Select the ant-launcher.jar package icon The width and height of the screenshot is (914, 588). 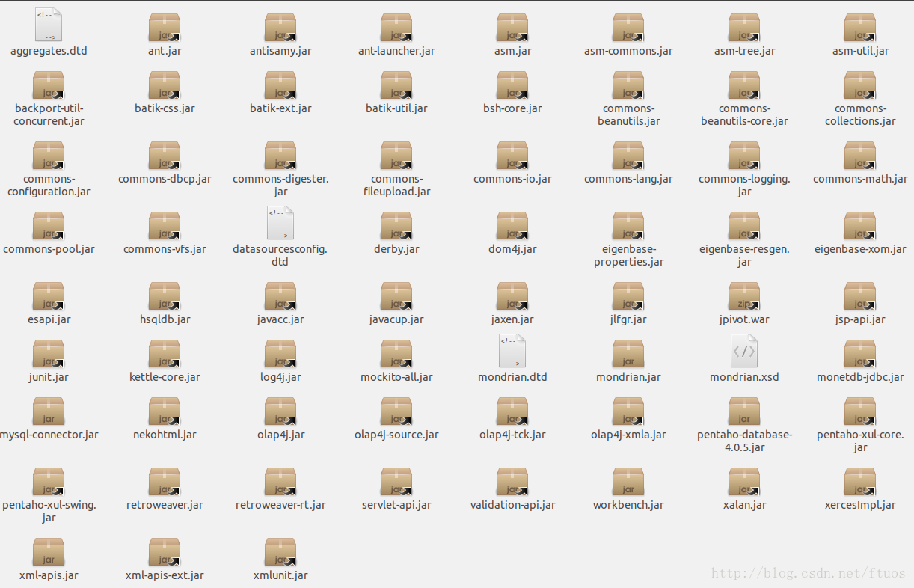(x=396, y=28)
